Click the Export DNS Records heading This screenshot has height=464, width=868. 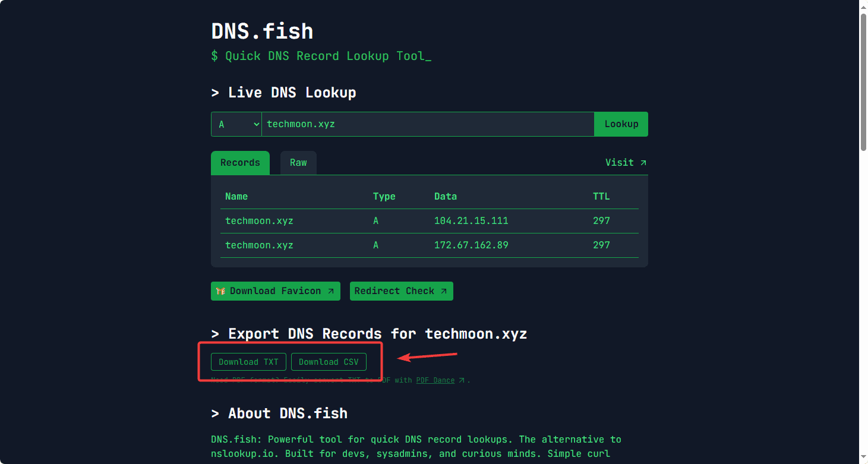[369, 334]
